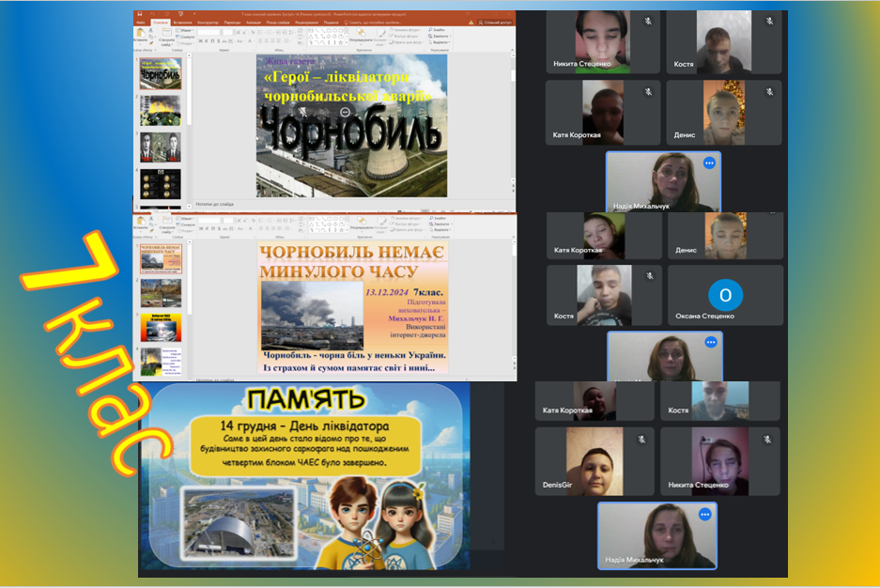The height and width of the screenshot is (588, 880).
Task: Open Заливка фігури fill color in upper PowerPoint
Action: (x=406, y=30)
